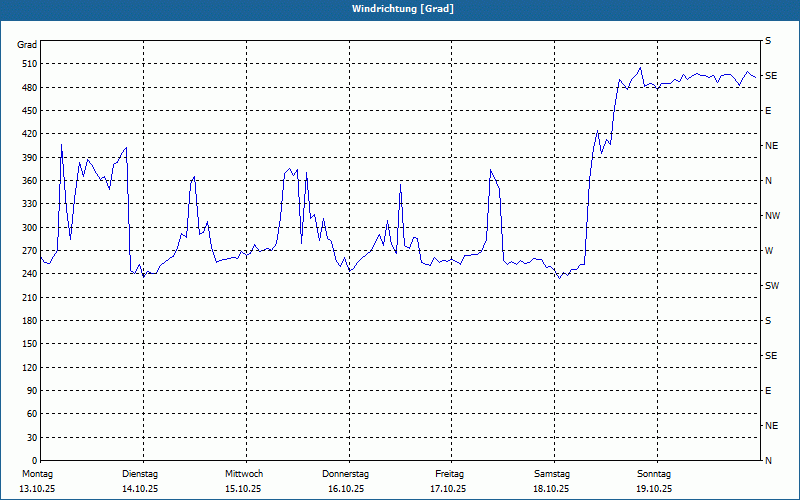Click the 360 value on the y-axis

coord(27,181)
